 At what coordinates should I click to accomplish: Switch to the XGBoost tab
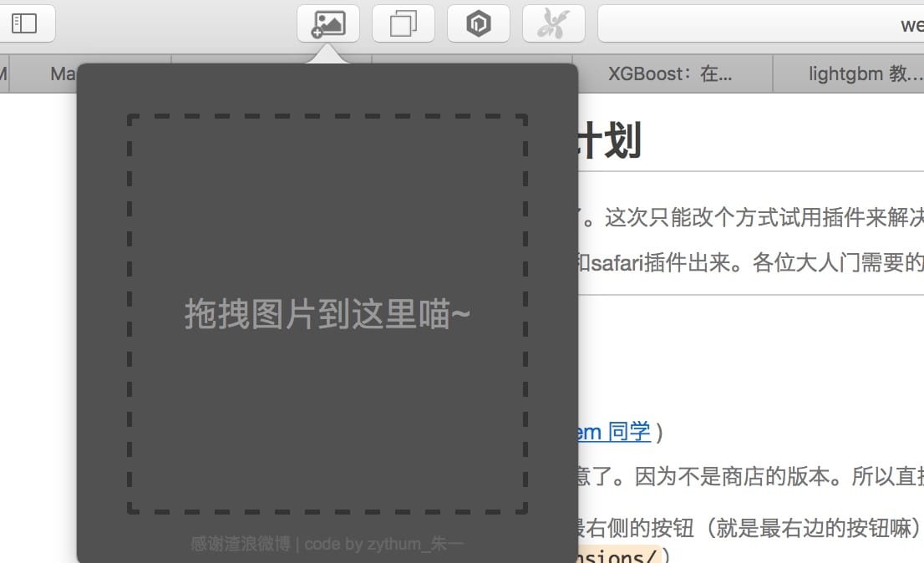673,74
